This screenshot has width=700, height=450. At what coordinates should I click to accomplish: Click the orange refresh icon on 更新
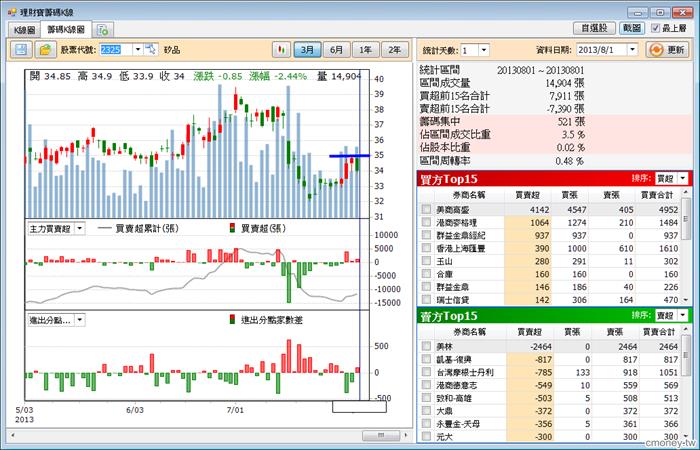pyautogui.click(x=655, y=49)
